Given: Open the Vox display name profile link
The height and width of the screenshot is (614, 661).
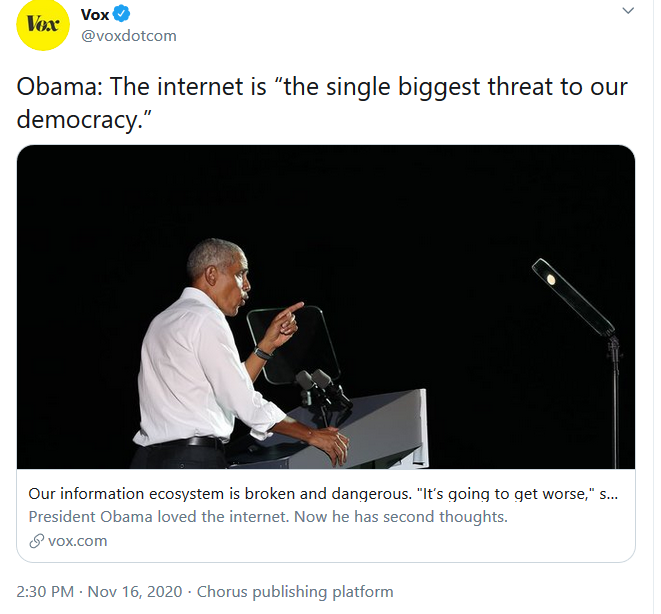Looking at the screenshot, I should (x=95, y=15).
